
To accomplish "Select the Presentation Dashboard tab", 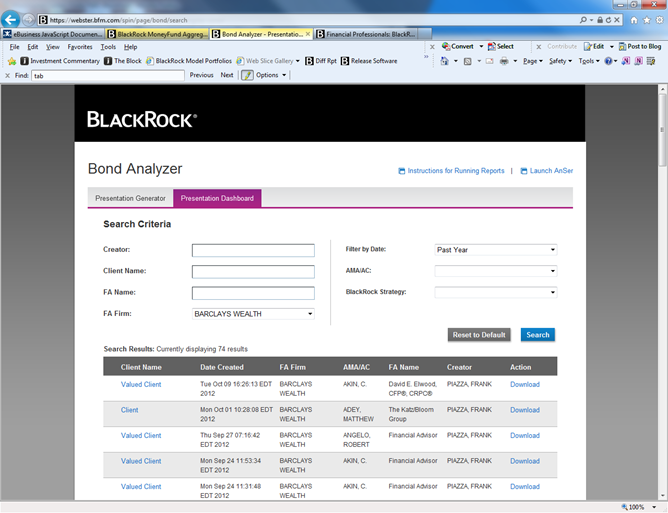I will [x=217, y=198].
